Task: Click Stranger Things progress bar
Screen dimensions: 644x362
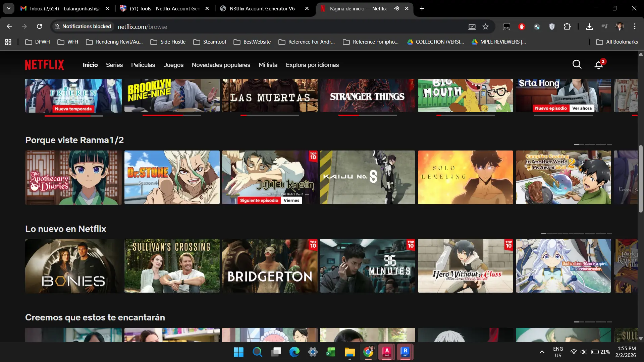Action: (368, 115)
